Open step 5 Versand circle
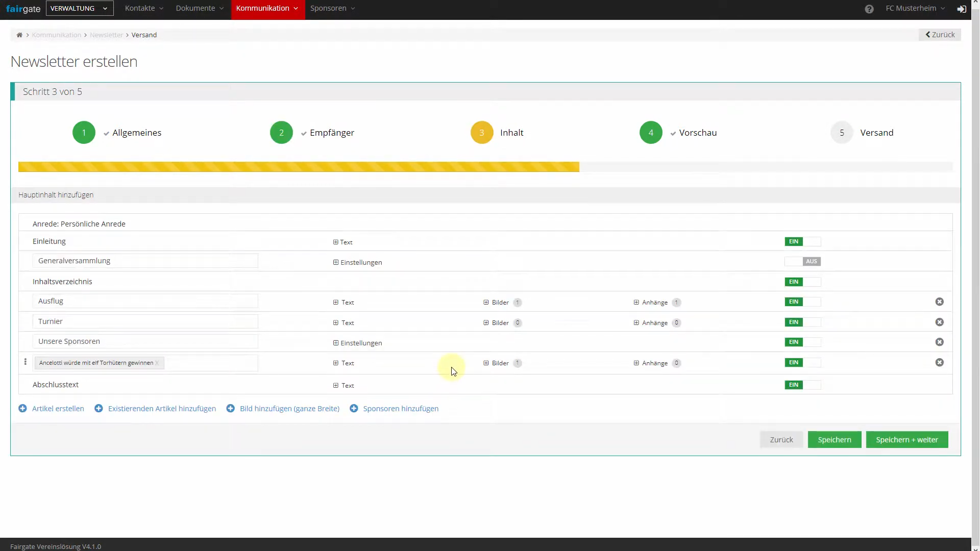This screenshot has width=980, height=551. click(x=842, y=133)
